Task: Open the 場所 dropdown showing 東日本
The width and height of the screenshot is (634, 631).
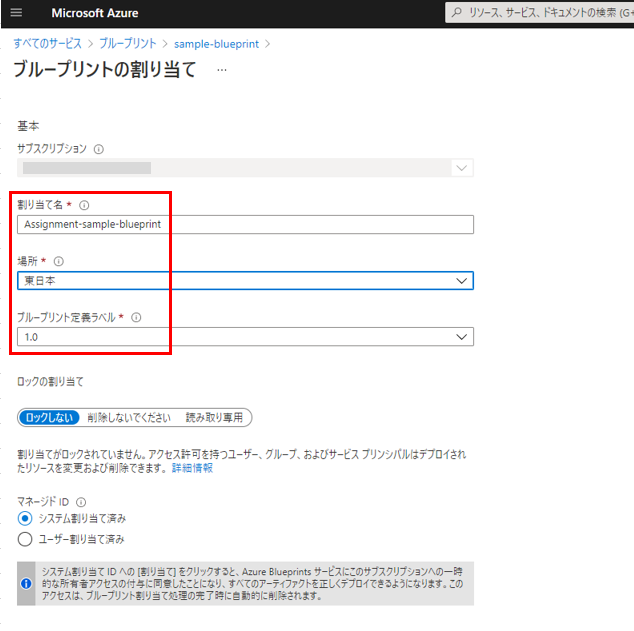Action: 245,281
